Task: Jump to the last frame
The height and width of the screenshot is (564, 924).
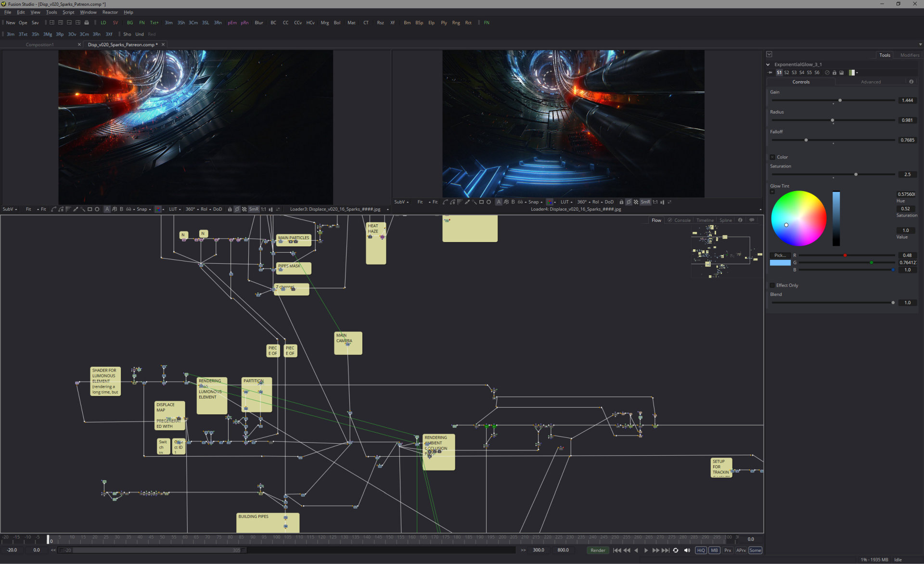Action: pos(666,550)
